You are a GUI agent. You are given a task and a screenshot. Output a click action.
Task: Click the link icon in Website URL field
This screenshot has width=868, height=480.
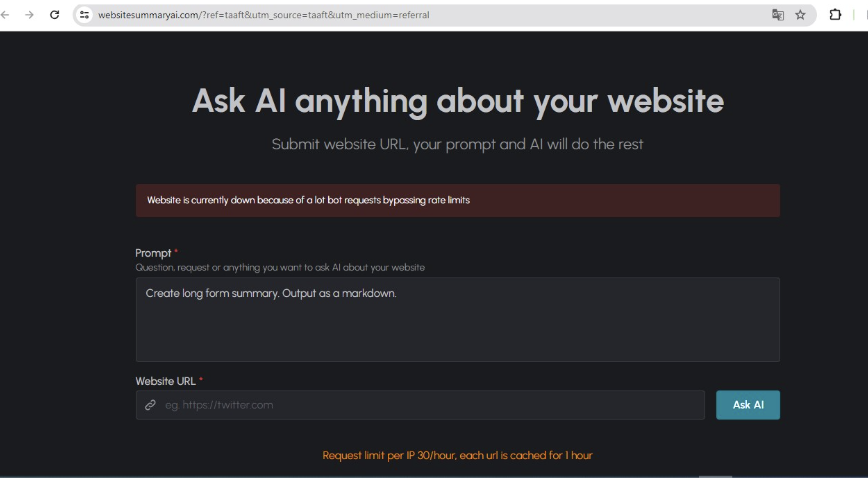tap(151, 405)
